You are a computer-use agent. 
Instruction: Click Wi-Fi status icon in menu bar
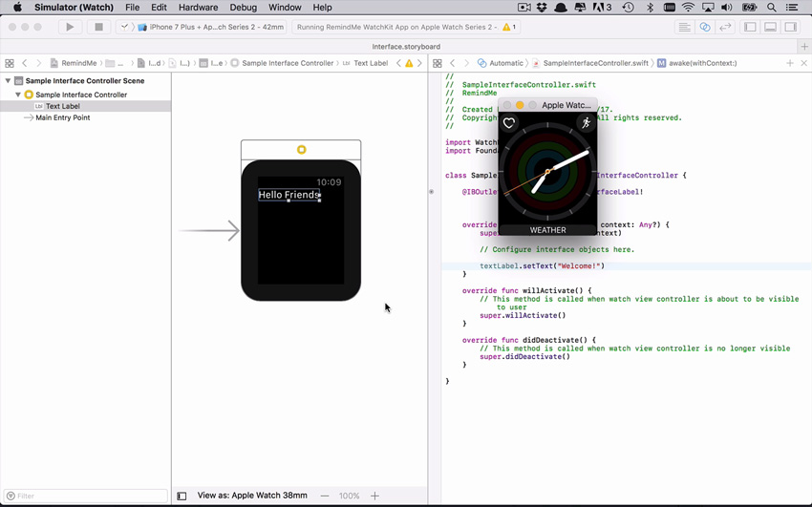[x=688, y=8]
